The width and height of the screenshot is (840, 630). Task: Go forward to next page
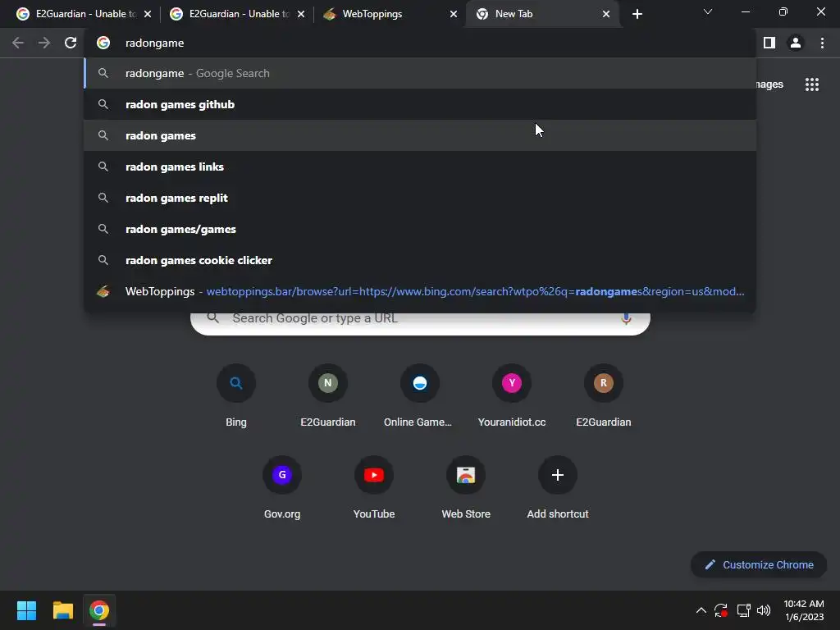tap(44, 43)
